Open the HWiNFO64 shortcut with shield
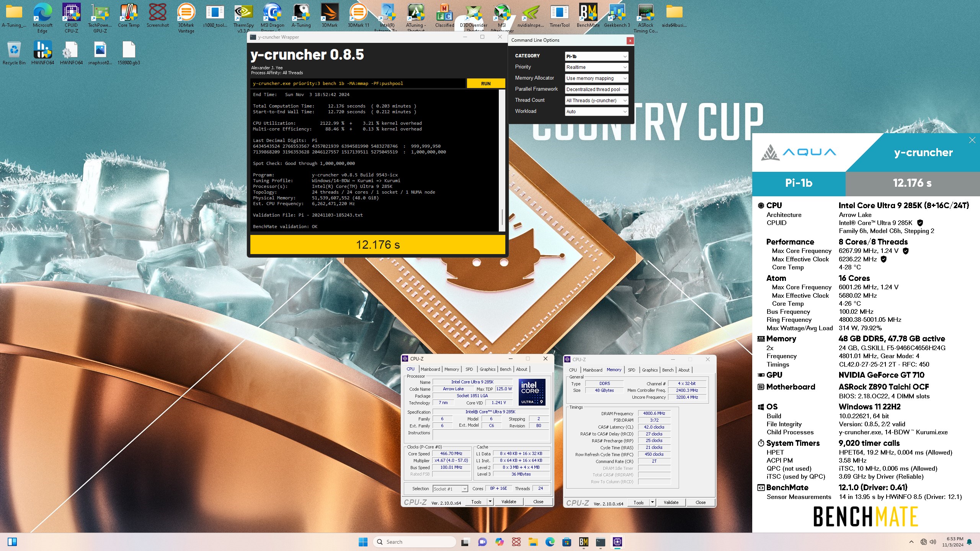 point(42,53)
